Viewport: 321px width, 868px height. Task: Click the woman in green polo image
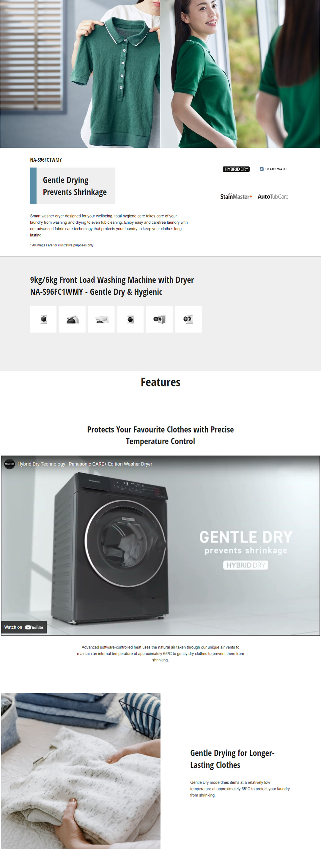point(240,74)
